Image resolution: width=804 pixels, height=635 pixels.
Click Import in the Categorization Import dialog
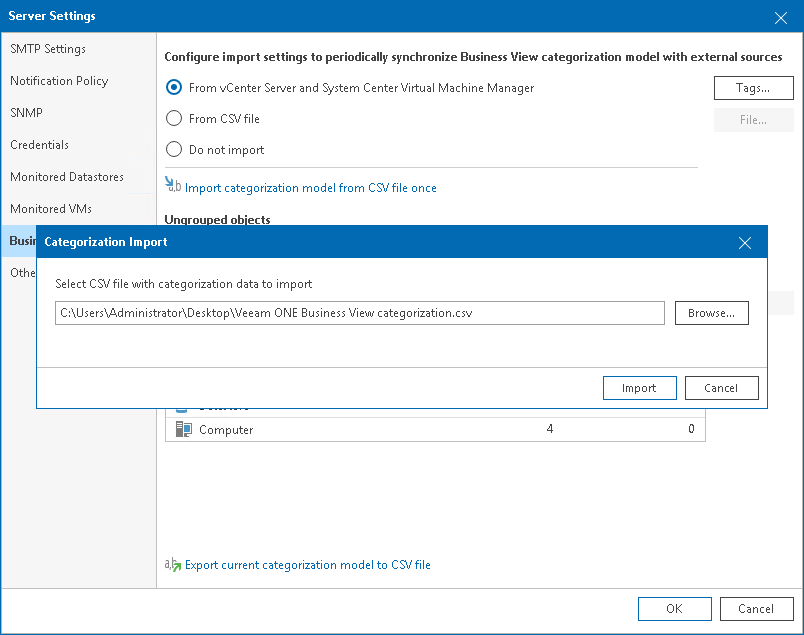(639, 388)
